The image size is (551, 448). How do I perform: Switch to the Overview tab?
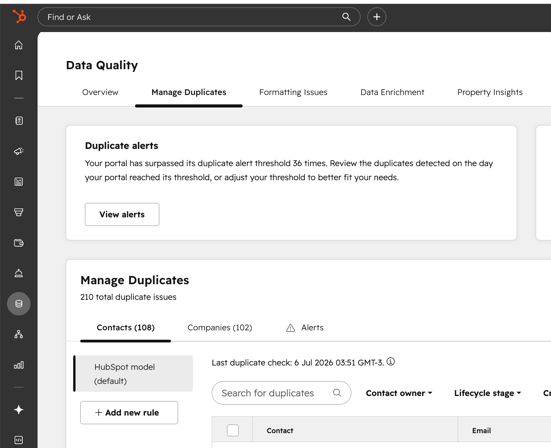click(100, 92)
